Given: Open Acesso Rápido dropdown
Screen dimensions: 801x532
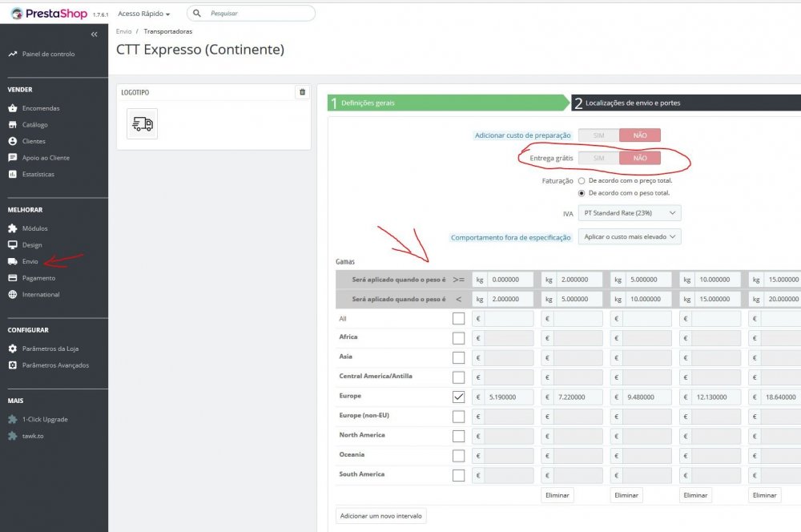Looking at the screenshot, I should coord(143,14).
